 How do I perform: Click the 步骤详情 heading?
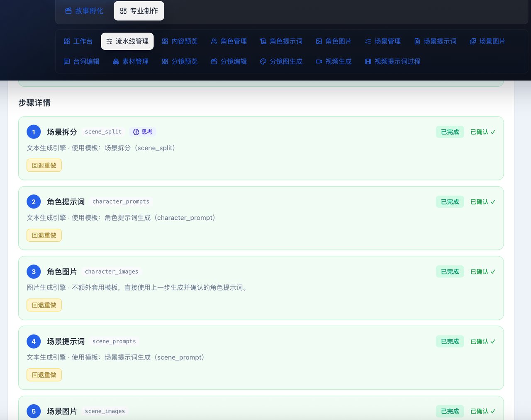(x=34, y=103)
